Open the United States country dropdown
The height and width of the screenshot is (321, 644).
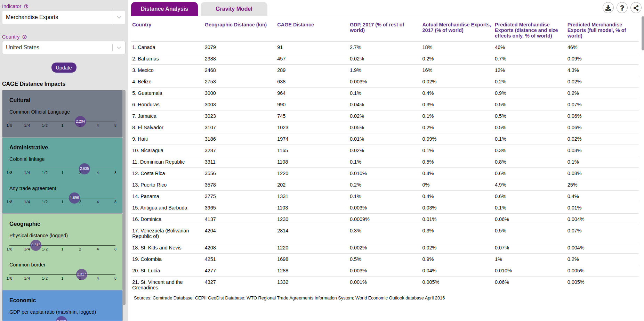[x=119, y=48]
